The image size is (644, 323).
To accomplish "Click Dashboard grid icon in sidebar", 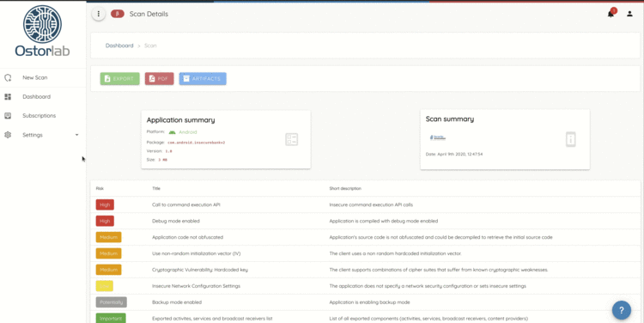I will 8,96.
